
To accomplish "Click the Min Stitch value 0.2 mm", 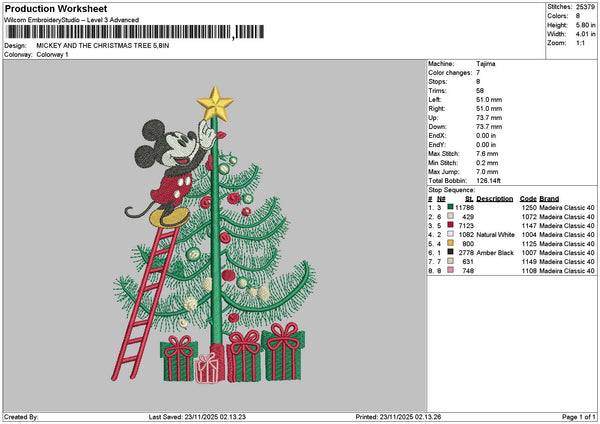I will (487, 163).
